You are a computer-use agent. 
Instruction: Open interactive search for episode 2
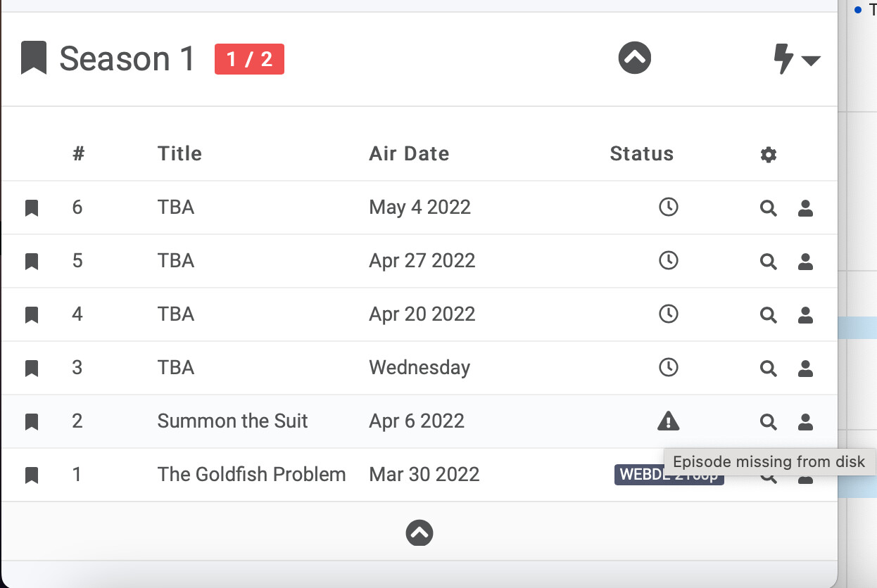(806, 422)
